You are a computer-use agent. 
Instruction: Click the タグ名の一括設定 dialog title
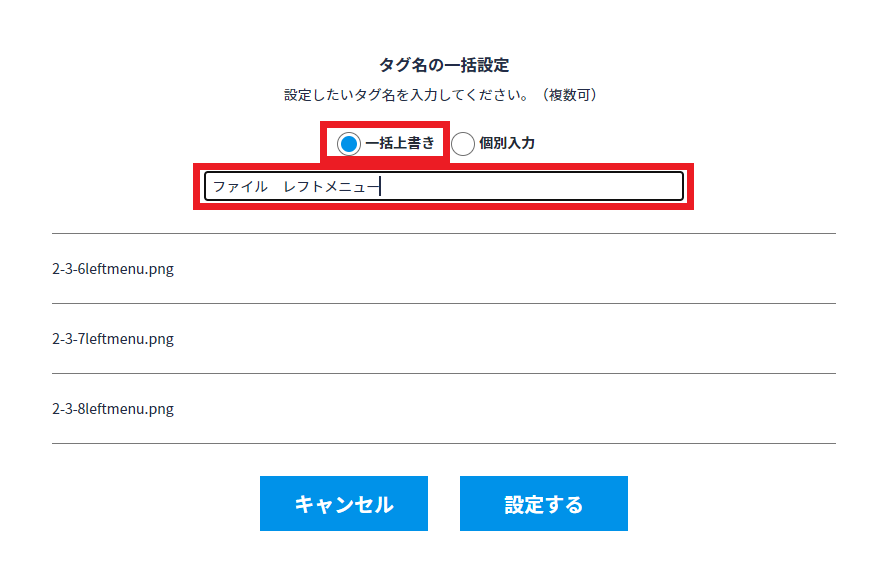click(444, 65)
